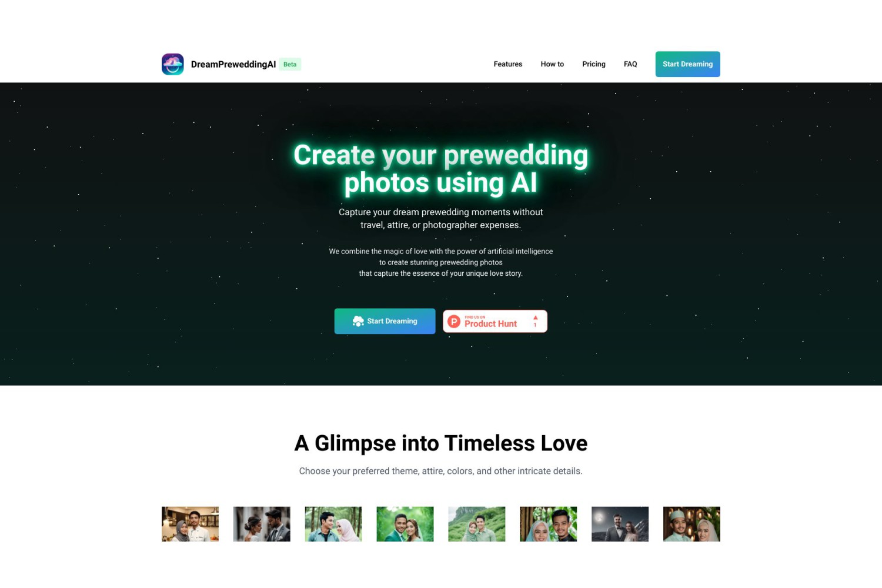Click the DreamPreweddingAI logo icon

[x=172, y=64]
